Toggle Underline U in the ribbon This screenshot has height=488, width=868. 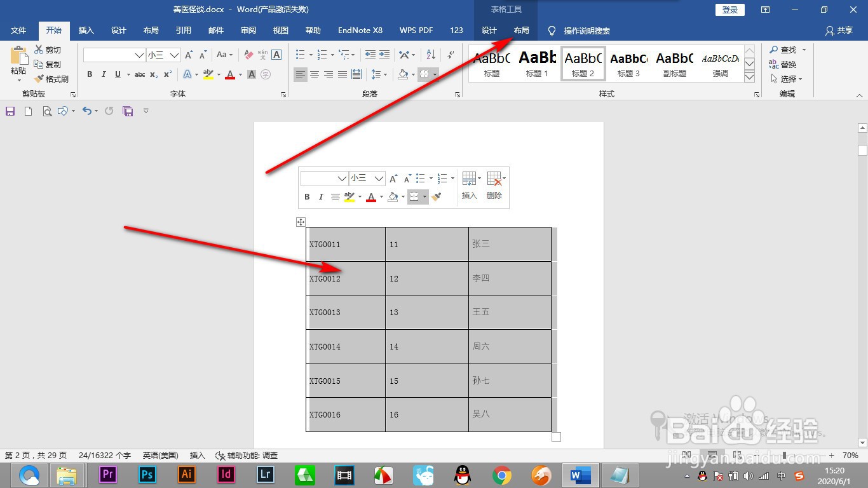pos(118,74)
